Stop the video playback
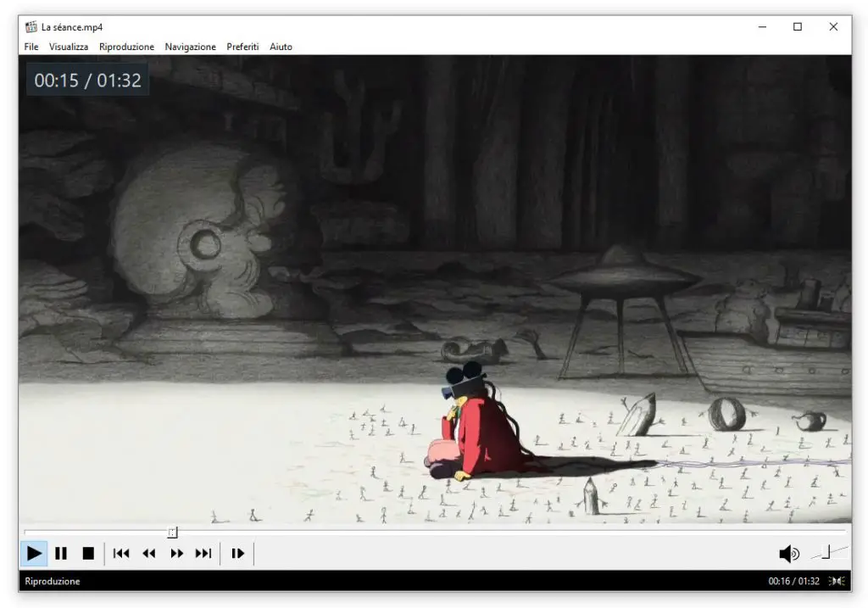This screenshot has width=868, height=608. [88, 553]
